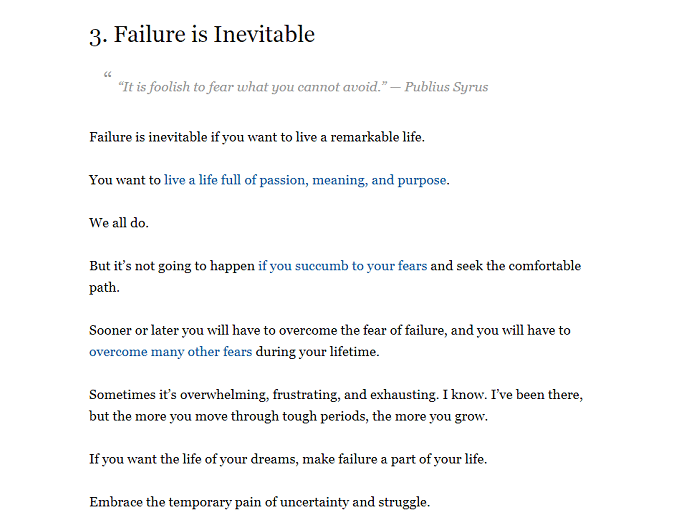Click the "Embrace the temporary pain" sentence
The image size is (697, 530).
click(259, 502)
